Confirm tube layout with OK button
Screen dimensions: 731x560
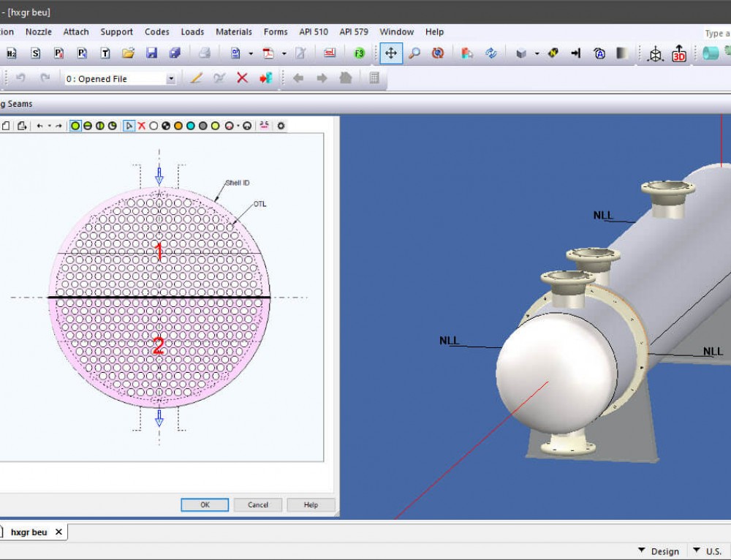click(x=204, y=504)
